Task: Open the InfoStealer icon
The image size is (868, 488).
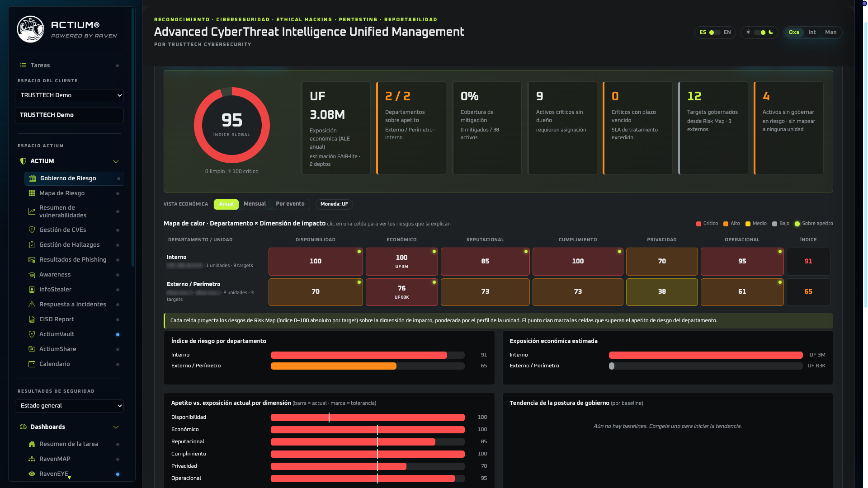Action: [32, 290]
